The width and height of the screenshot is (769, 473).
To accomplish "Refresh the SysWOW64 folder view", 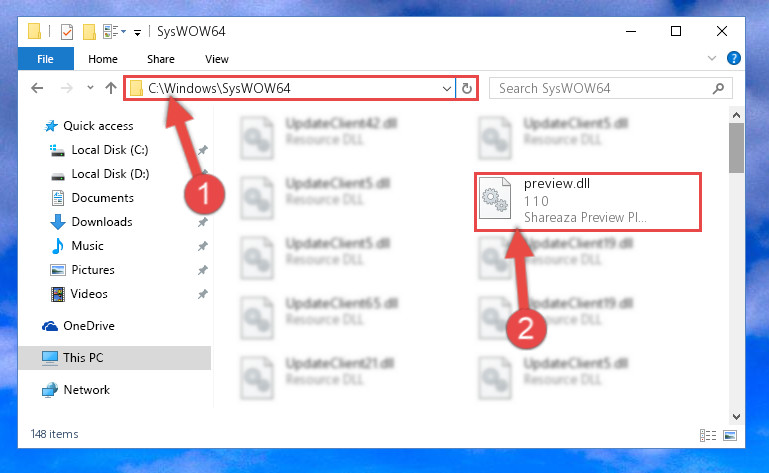I will tap(467, 88).
